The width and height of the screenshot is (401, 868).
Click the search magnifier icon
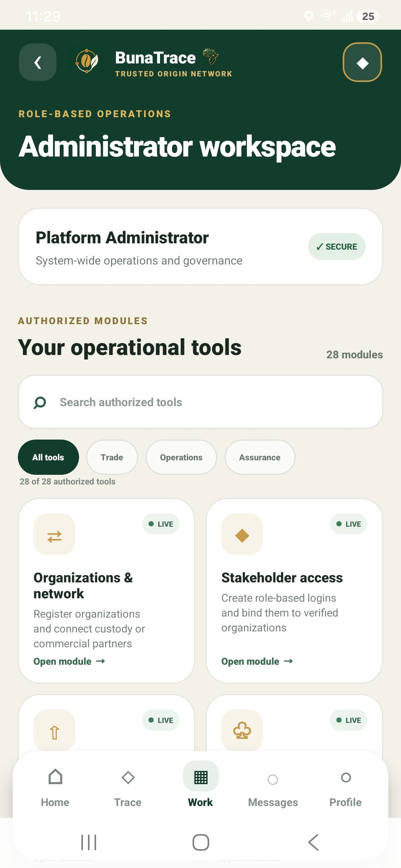pos(40,402)
